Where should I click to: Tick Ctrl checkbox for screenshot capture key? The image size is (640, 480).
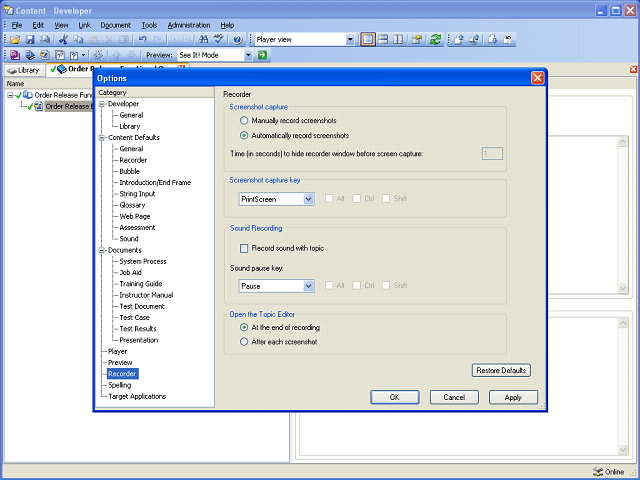(x=356, y=198)
